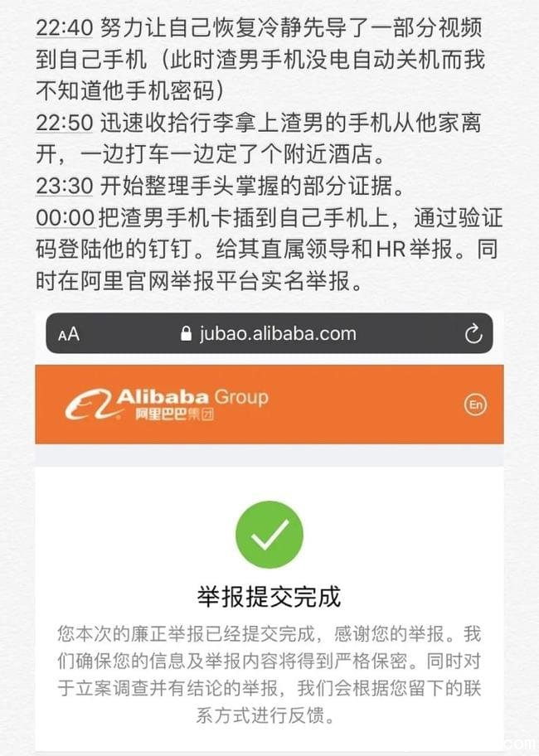Click the HR举报 text in the note
Viewport: 539px width, 756px height.
pyautogui.click(x=414, y=250)
